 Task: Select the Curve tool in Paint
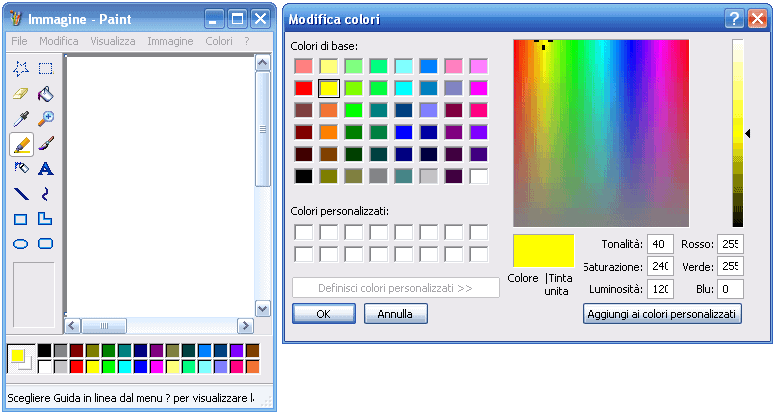[45, 194]
